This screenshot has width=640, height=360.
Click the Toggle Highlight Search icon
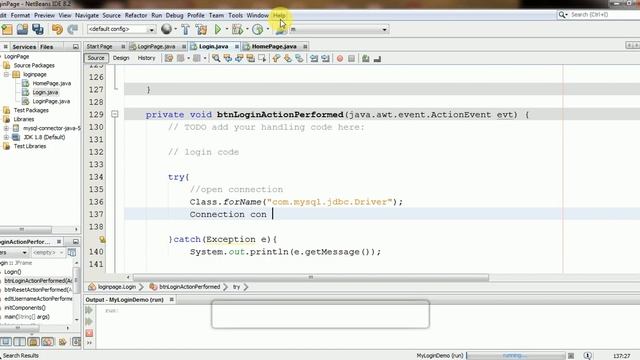(x=251, y=58)
